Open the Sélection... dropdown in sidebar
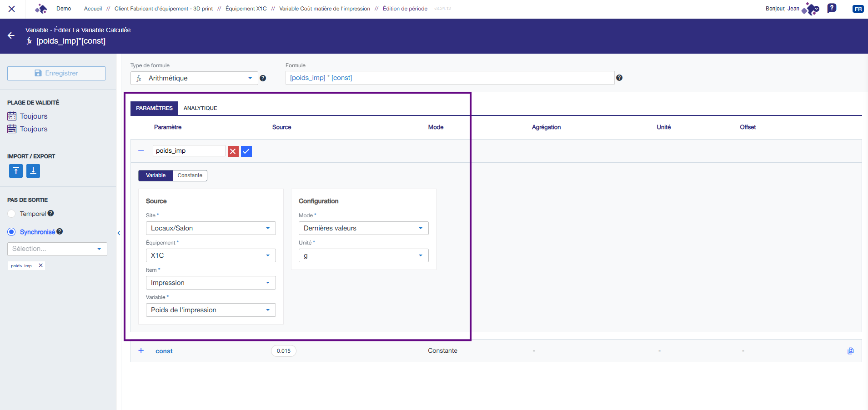 coord(57,249)
